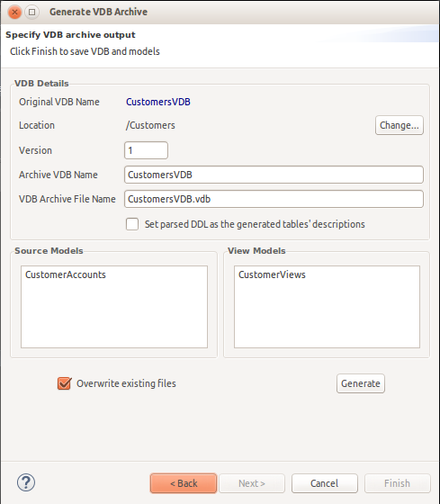Cancel the VDB archive wizard
Image resolution: width=440 pixels, height=504 pixels.
pos(324,483)
